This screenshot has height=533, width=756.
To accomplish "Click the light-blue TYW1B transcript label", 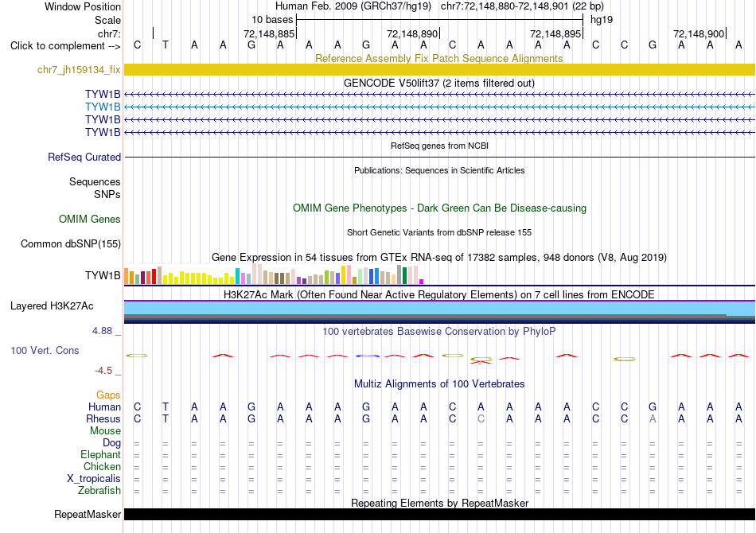I will (x=103, y=107).
